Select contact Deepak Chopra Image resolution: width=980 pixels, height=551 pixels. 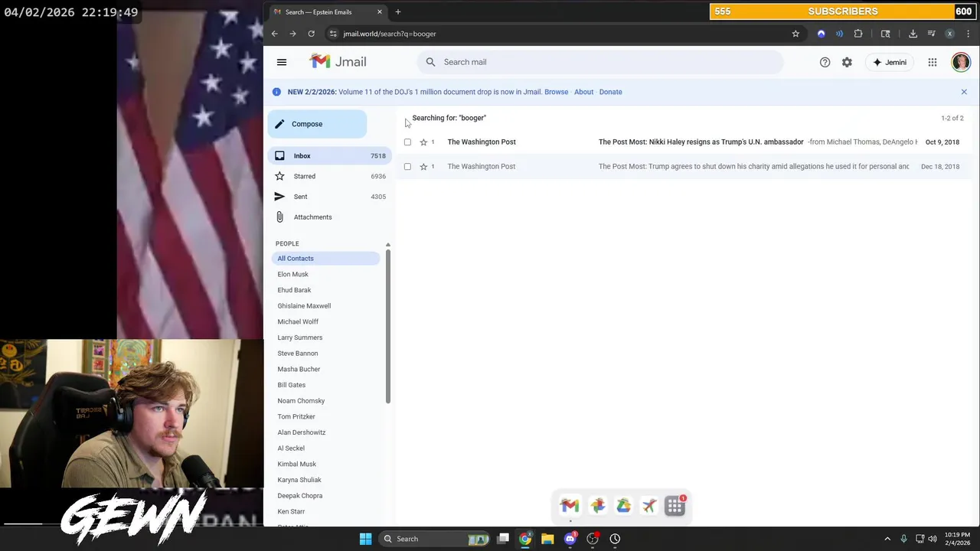300,496
